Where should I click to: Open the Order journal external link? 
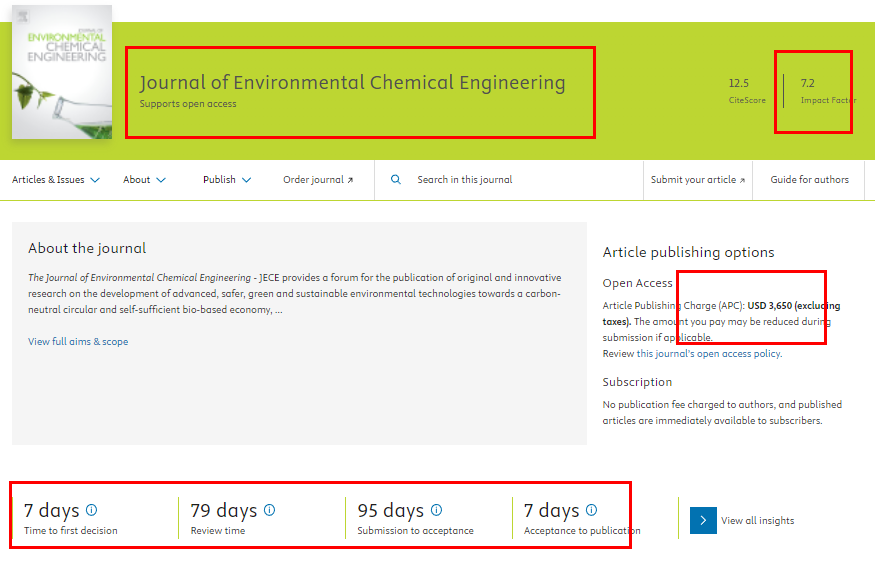(318, 180)
